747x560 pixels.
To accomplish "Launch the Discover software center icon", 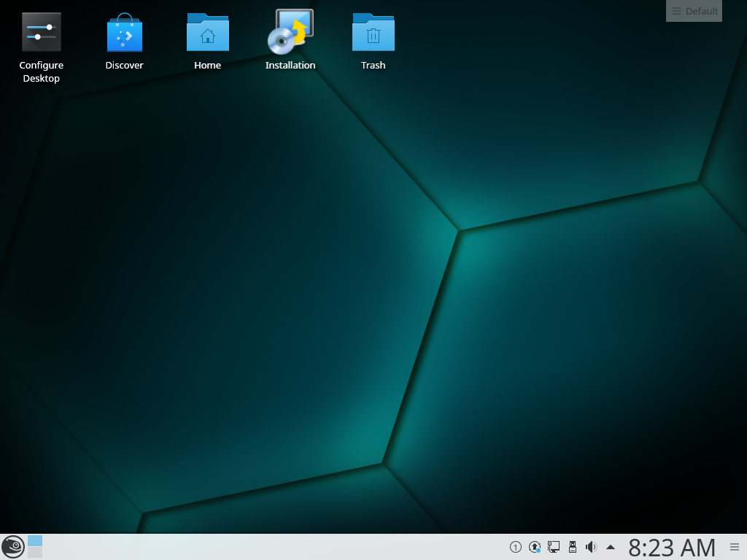I will click(x=124, y=33).
